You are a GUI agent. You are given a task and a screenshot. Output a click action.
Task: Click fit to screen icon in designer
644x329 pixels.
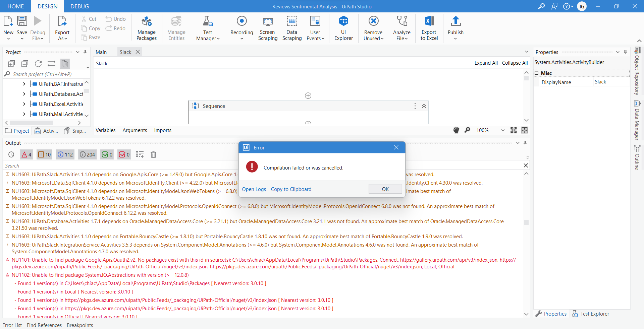click(x=514, y=130)
